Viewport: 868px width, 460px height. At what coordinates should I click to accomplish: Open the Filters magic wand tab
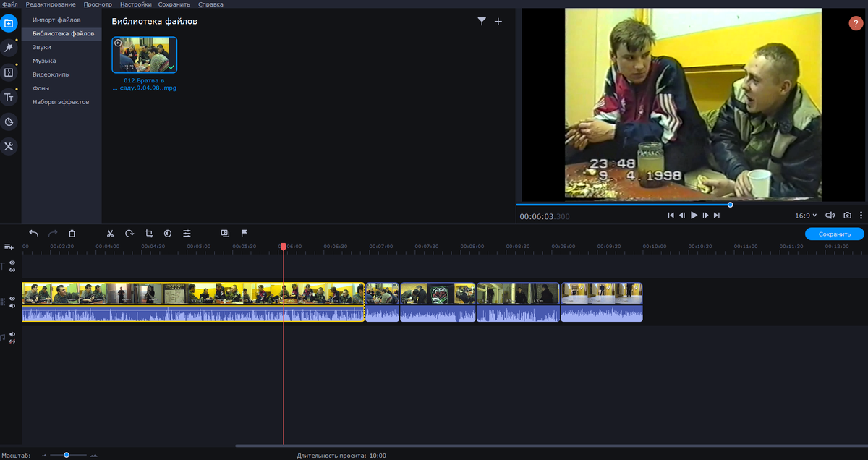coord(9,48)
